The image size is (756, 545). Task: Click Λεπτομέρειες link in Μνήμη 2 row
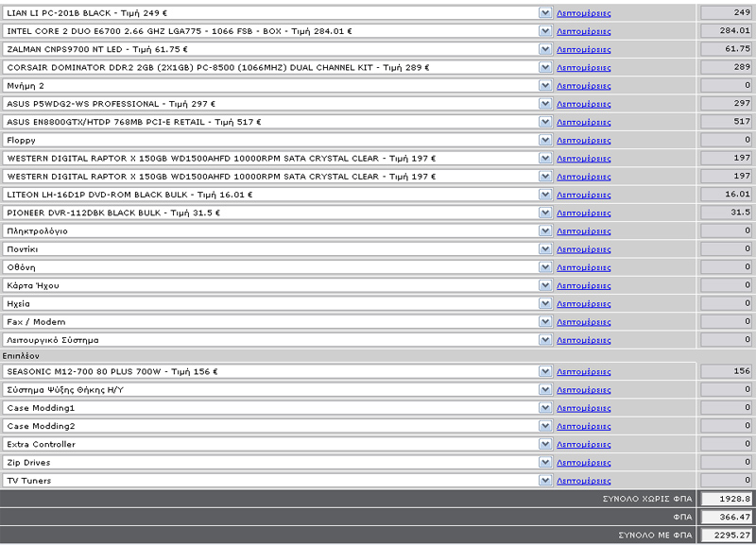pos(583,86)
